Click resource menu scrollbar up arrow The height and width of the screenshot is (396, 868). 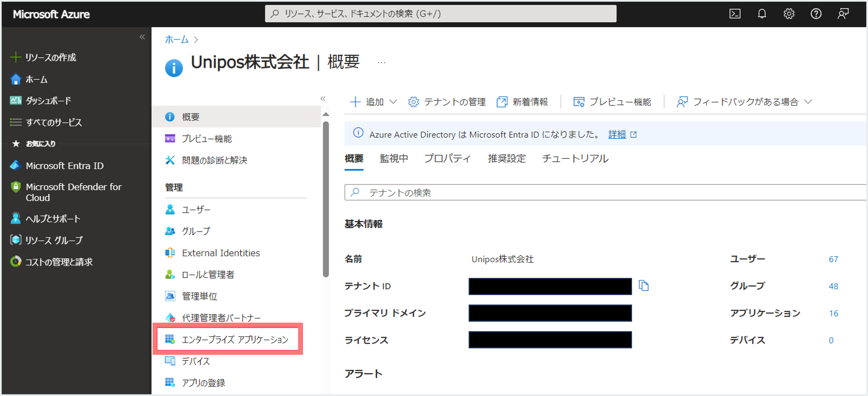(x=325, y=114)
